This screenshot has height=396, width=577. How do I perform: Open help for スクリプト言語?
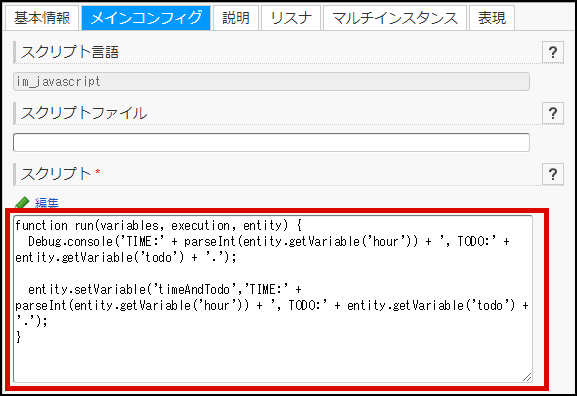(552, 52)
